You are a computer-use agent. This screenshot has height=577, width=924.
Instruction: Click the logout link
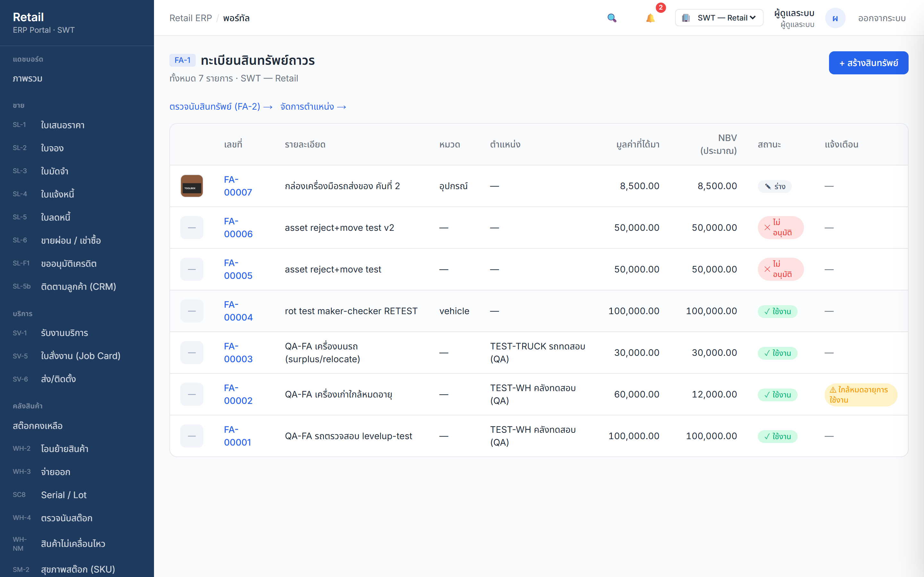(882, 18)
